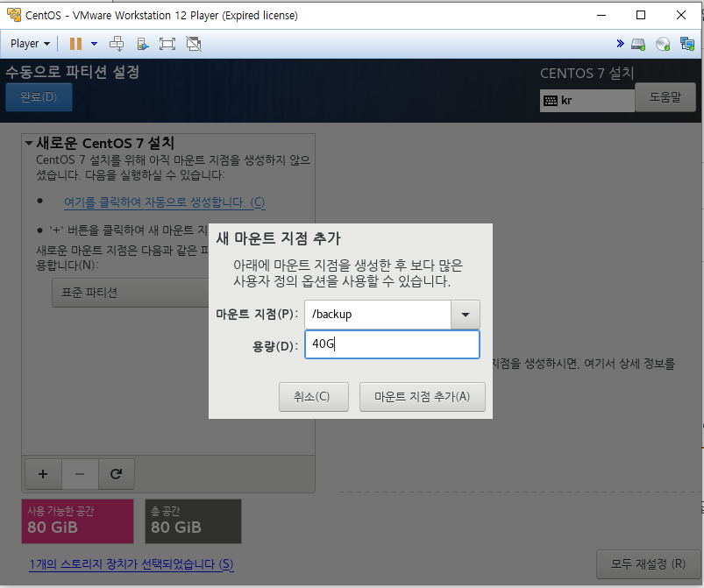Click the 용량(D) capacity field with 40G
This screenshot has width=704, height=588.
tap(392, 344)
